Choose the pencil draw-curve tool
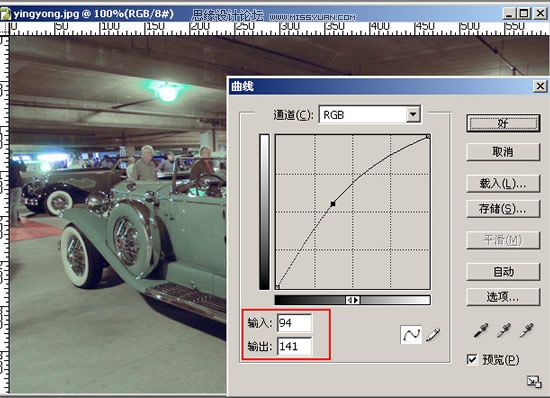 click(433, 335)
